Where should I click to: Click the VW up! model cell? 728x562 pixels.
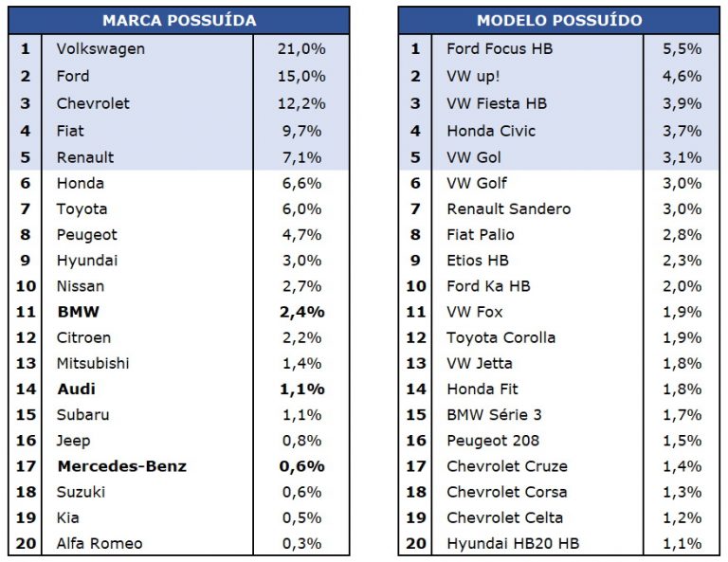coord(482,76)
